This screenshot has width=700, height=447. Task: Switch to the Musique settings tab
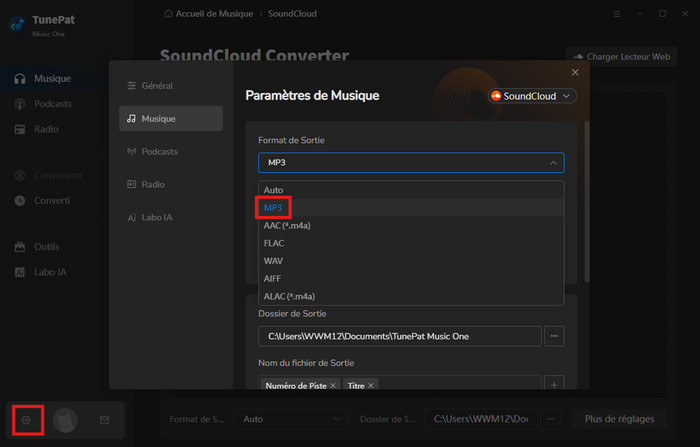coord(171,118)
